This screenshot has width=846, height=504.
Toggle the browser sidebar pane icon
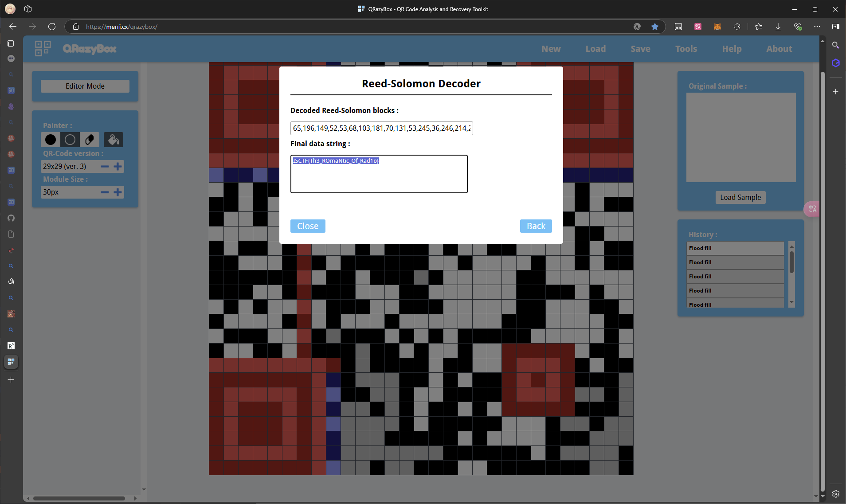pyautogui.click(x=836, y=27)
